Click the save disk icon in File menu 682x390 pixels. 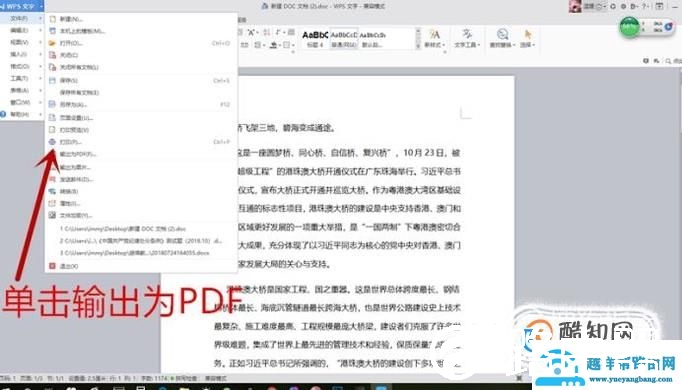(53, 80)
